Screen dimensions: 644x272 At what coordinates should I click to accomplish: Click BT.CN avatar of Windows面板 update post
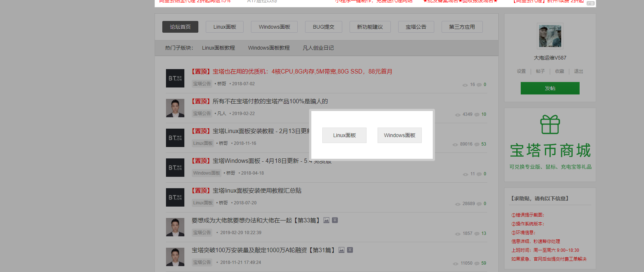175,168
